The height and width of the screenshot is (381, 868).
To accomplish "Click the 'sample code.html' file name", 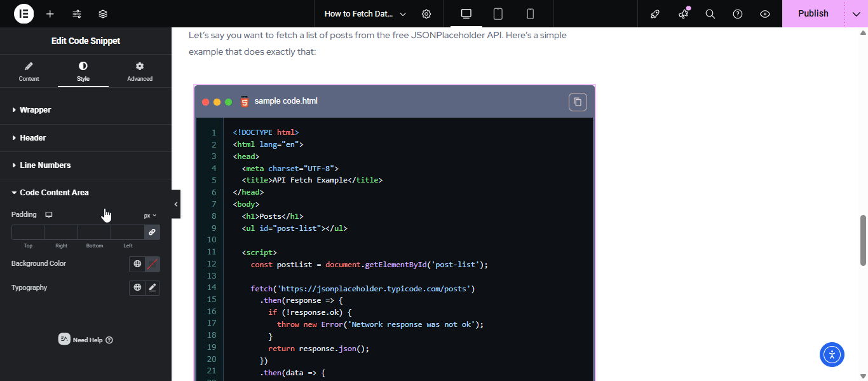I will (286, 101).
